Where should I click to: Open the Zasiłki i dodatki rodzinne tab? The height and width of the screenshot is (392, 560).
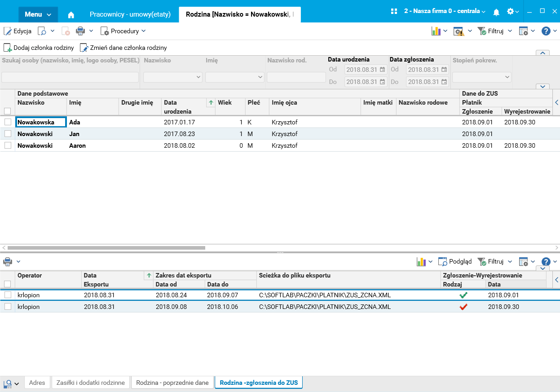[91, 383]
